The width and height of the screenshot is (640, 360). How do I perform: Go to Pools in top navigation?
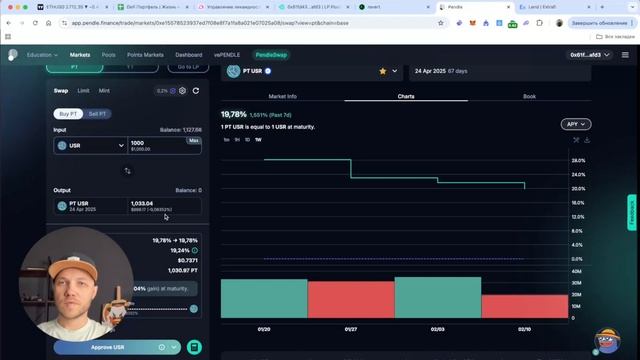[x=109, y=55]
